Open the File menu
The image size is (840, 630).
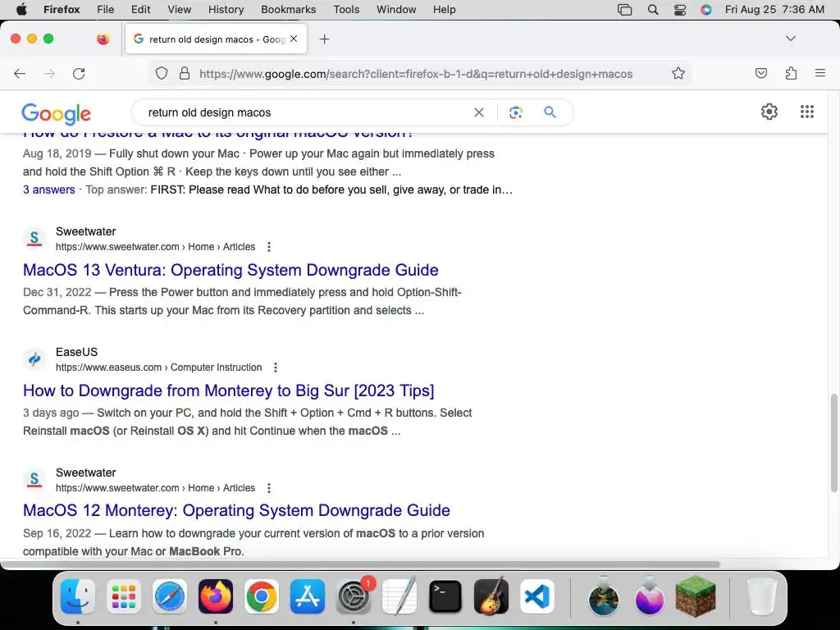click(x=106, y=9)
